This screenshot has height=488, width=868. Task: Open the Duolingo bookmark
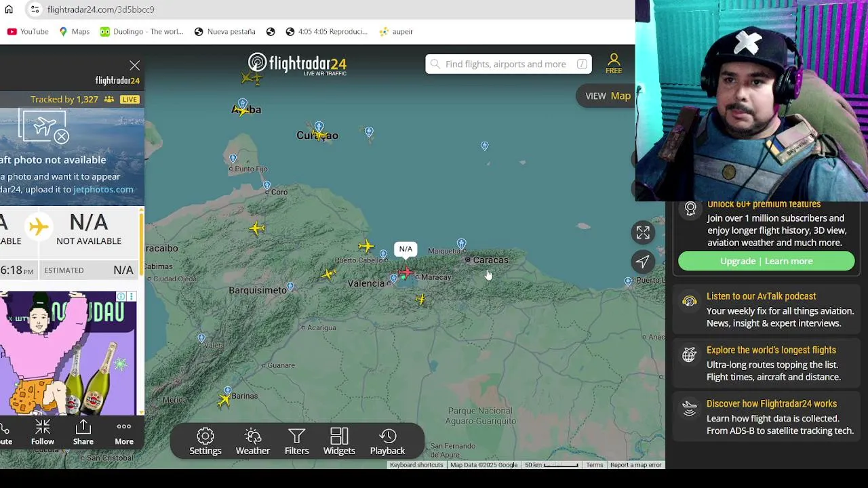coord(142,31)
